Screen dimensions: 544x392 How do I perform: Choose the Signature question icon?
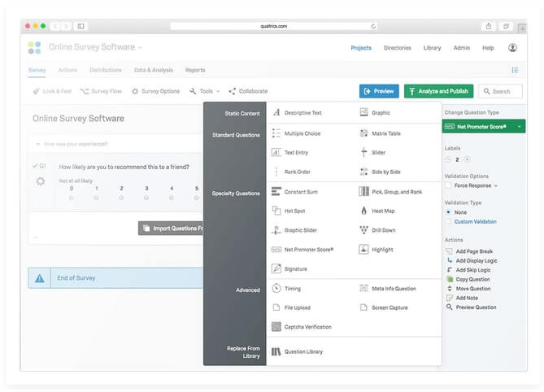276,269
